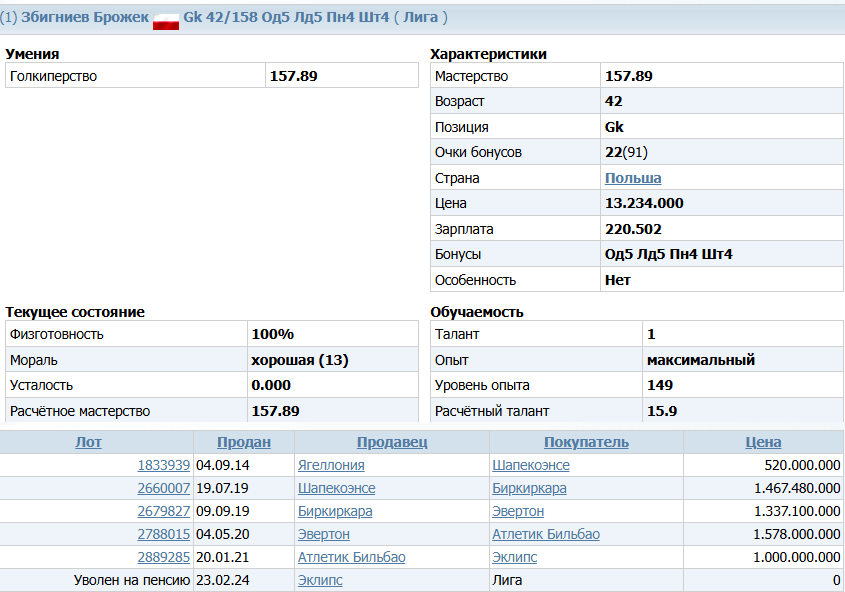845x592 pixels.
Task: Open lot number 2788015
Action: pyautogui.click(x=163, y=534)
